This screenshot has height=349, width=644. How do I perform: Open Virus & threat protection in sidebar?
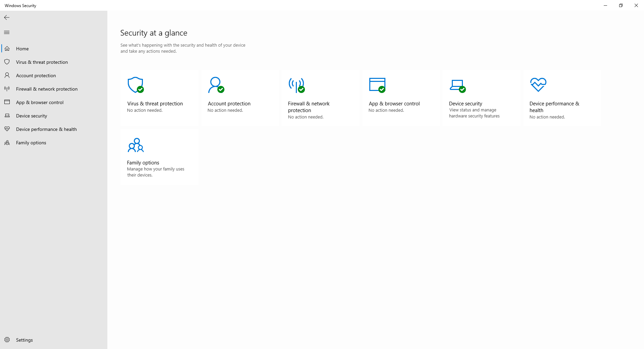(x=42, y=62)
